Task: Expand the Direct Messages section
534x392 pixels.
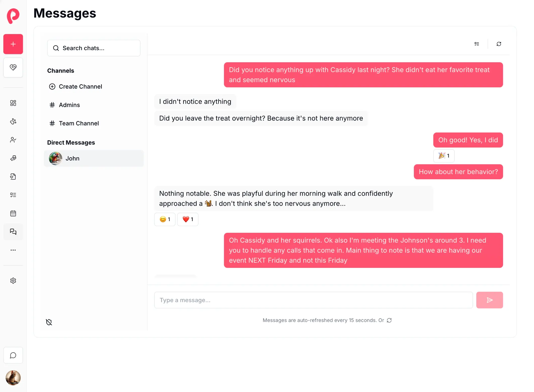Action: 71,142
